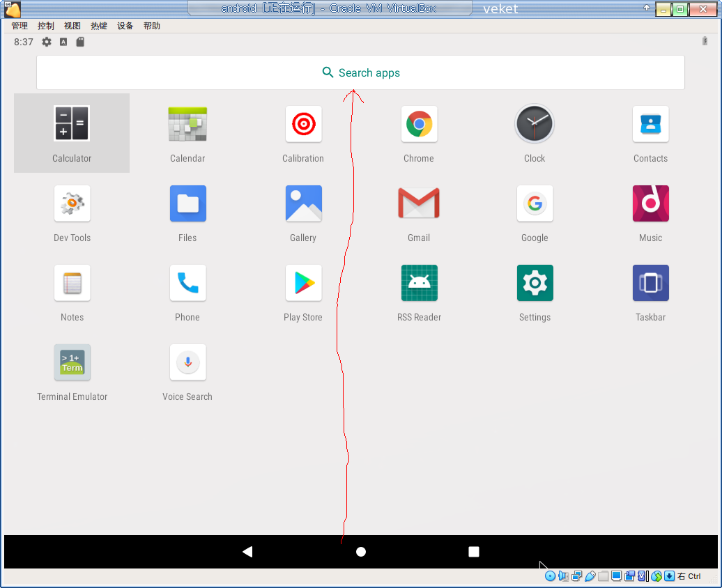Open the 设备 menu
The height and width of the screenshot is (588, 722).
[125, 26]
